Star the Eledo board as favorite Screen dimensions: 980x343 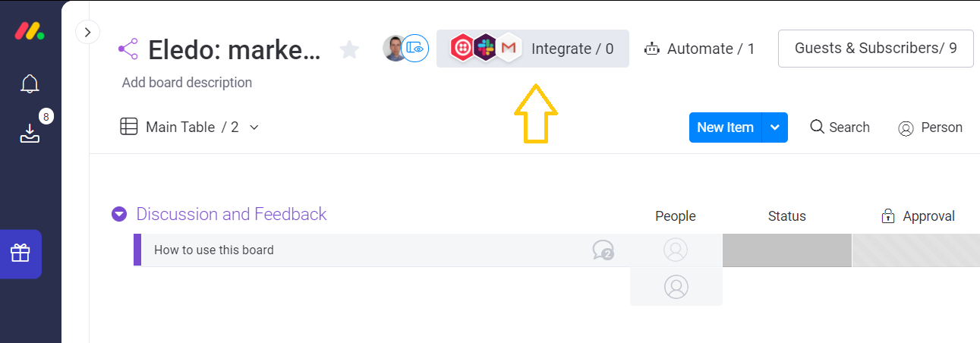pos(349,49)
